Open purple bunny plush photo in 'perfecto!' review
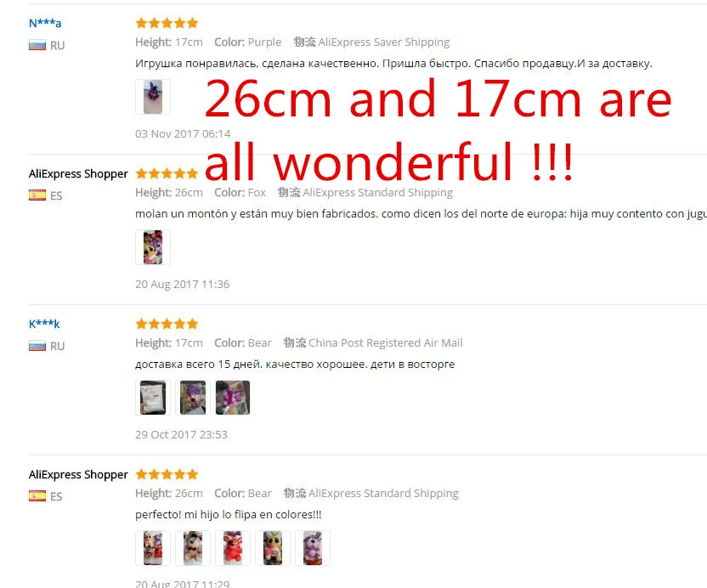The width and height of the screenshot is (707, 588). pos(313,548)
